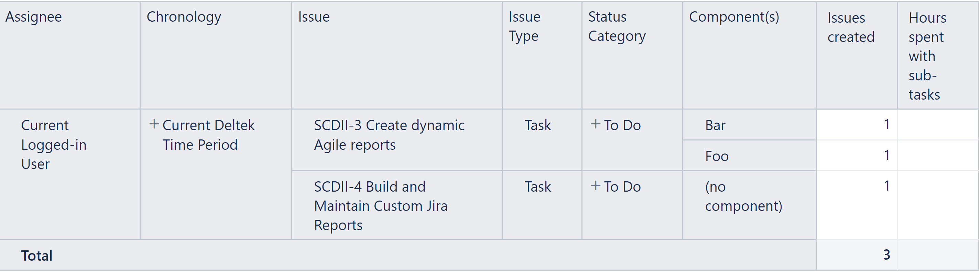Screen dimensions: 980x272
Task: Expand Current Deltek Time Period plus icon
Action: click(x=154, y=124)
